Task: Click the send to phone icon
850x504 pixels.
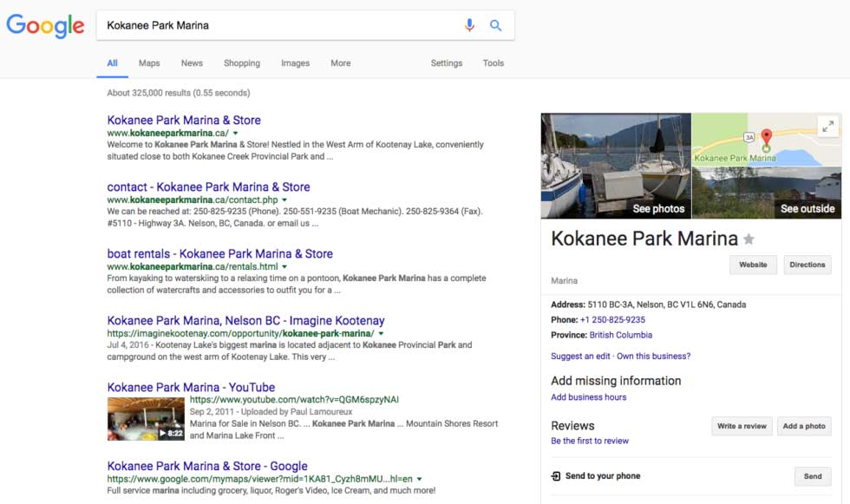Action: (x=556, y=476)
